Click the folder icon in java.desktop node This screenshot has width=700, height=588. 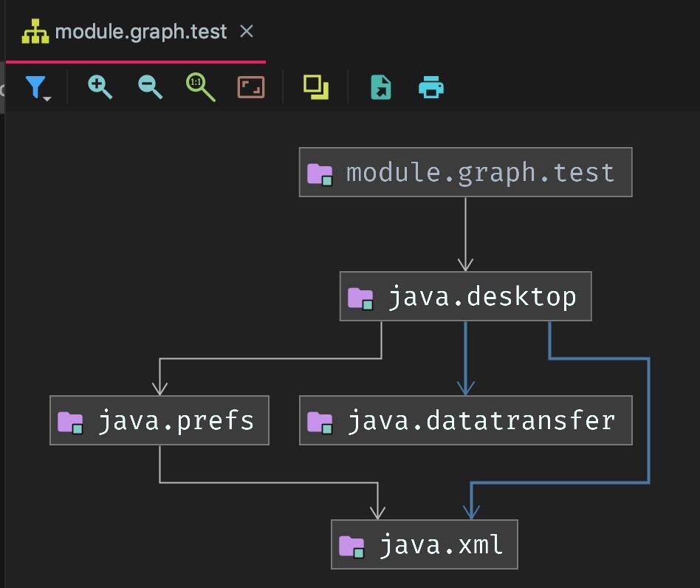pos(361,296)
